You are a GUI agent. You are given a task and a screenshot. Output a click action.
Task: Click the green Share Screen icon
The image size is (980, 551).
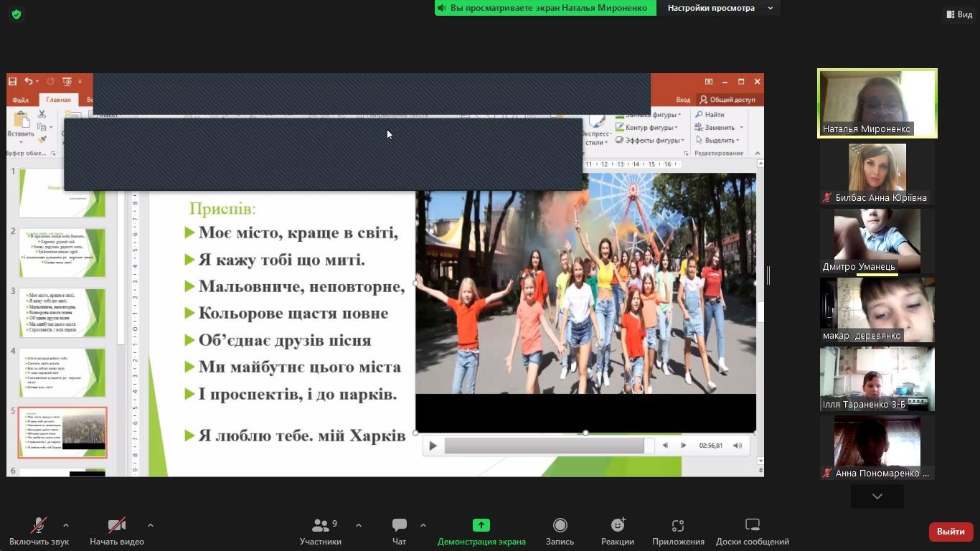click(x=481, y=526)
